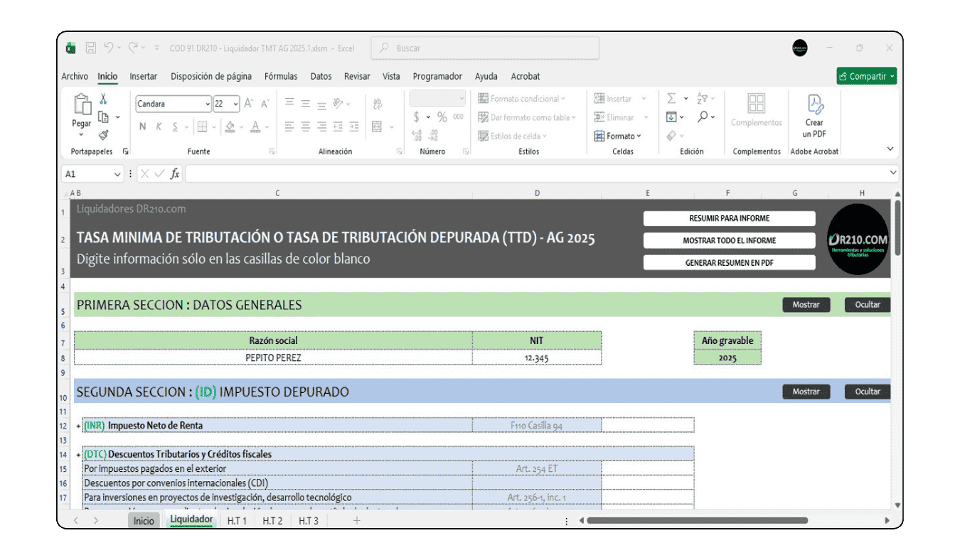The width and height of the screenshot is (960, 560).
Task: Click GENERAR RESUMEN EN PDF button
Action: 729,262
